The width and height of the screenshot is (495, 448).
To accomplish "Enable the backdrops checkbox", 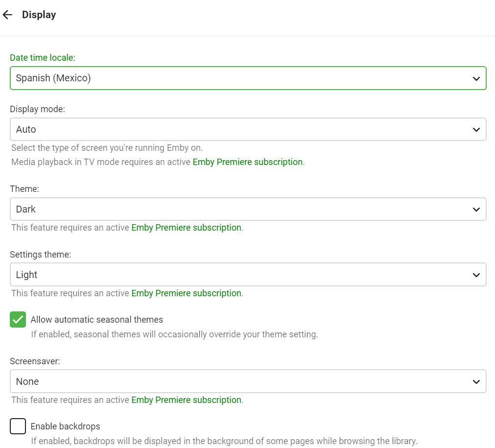I will tap(18, 426).
